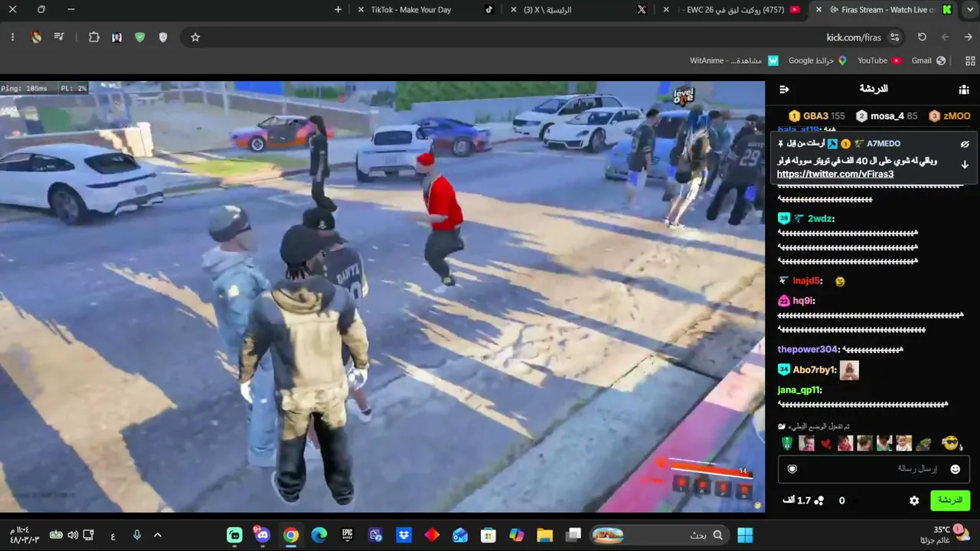The height and width of the screenshot is (551, 980).
Task: Click the username hq9i in chat
Action: point(804,302)
